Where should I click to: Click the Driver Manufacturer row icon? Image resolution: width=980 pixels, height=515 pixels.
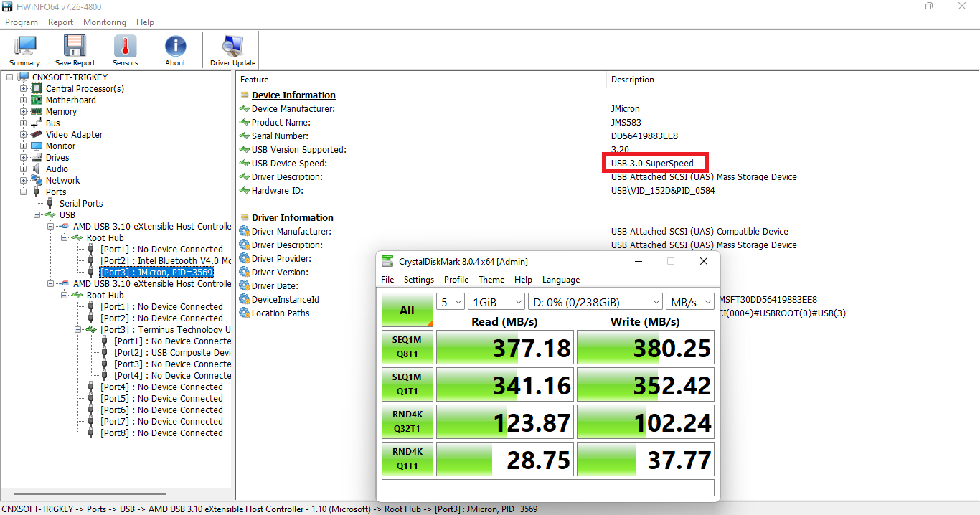pos(245,232)
